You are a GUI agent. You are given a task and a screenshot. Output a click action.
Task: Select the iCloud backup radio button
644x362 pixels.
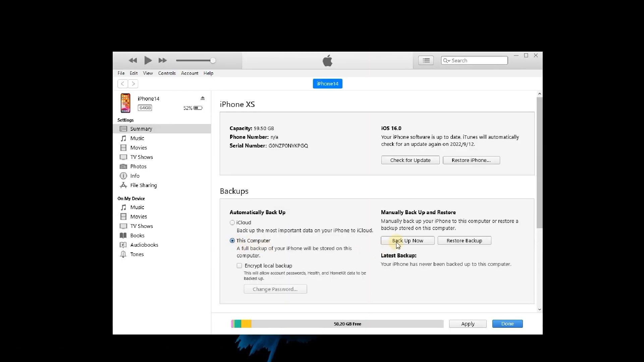tap(232, 223)
